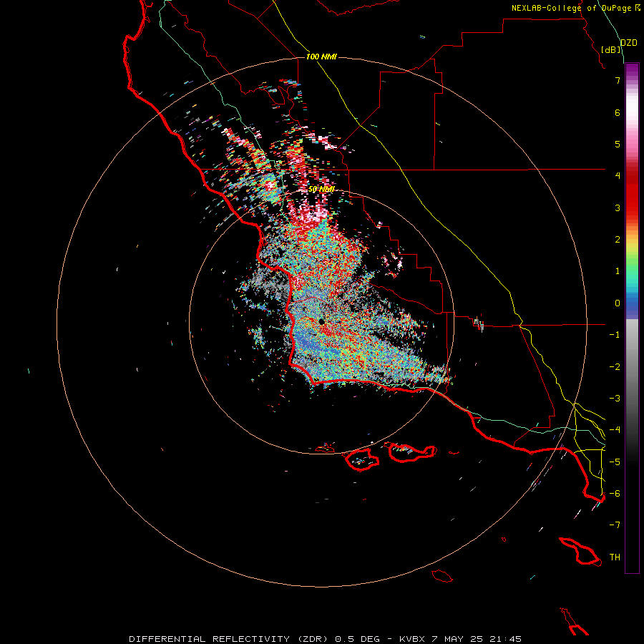The height and width of the screenshot is (644, 644).
Task: Click the TH threshold label on legend
Action: click(x=615, y=557)
